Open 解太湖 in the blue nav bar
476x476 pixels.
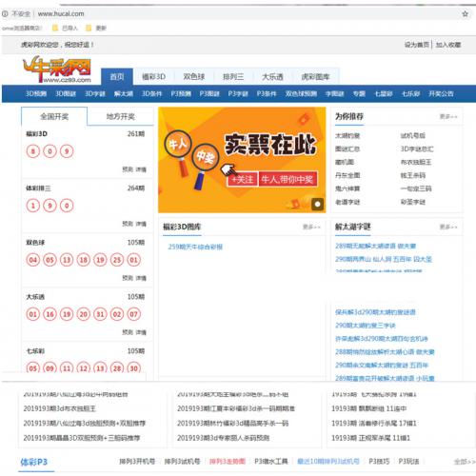[124, 93]
